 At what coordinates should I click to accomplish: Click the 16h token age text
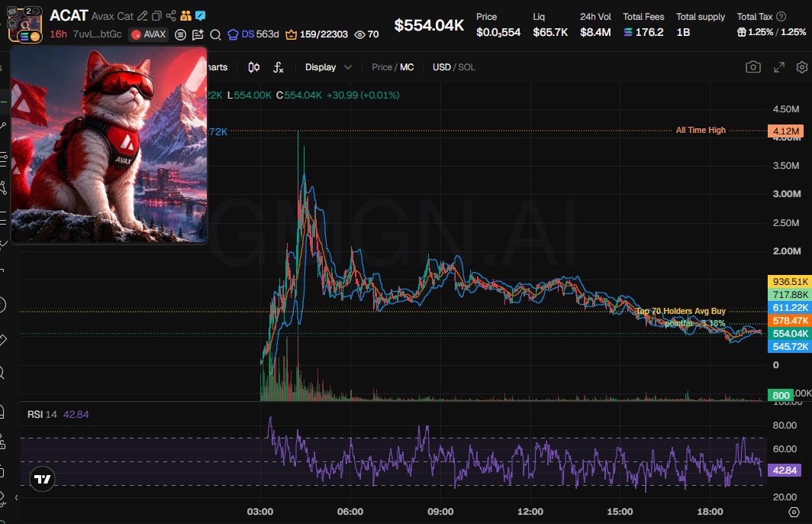point(59,34)
